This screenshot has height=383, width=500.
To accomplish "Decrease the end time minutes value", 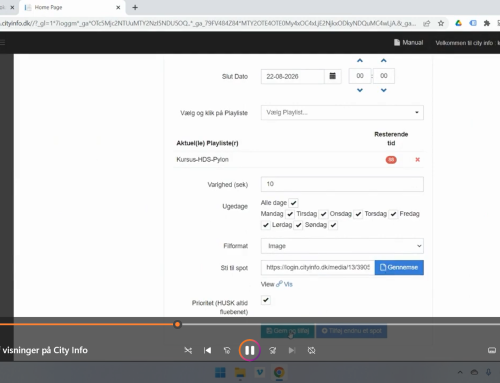I will click(384, 90).
